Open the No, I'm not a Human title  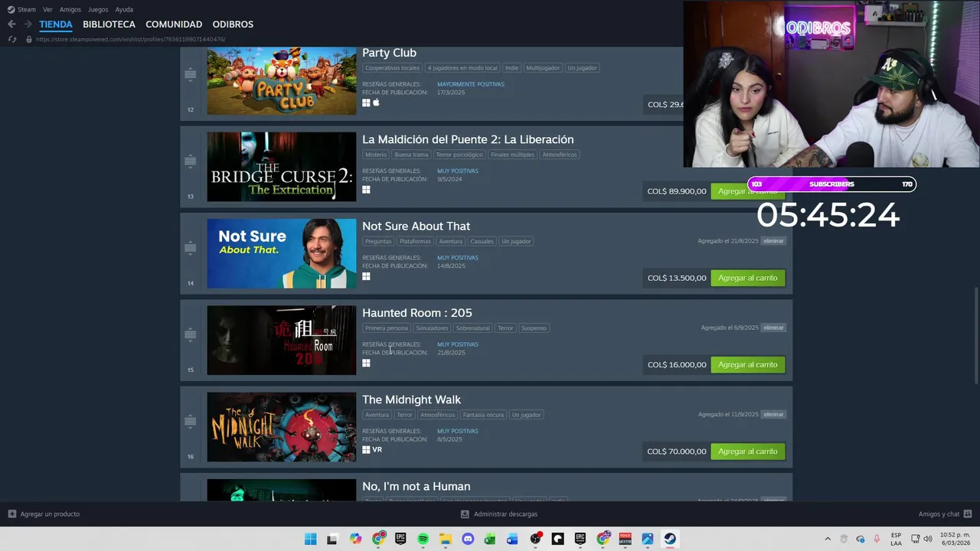pyautogui.click(x=416, y=487)
